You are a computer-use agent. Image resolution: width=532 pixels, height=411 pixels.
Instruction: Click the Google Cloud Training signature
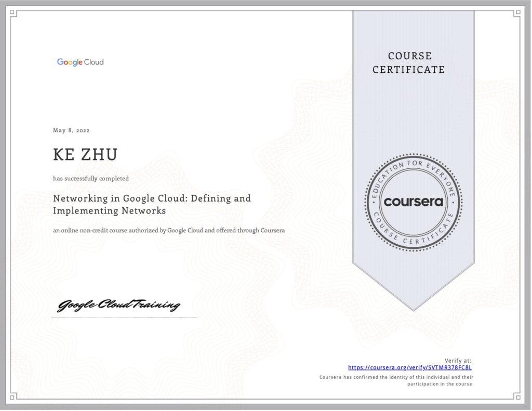(x=118, y=305)
